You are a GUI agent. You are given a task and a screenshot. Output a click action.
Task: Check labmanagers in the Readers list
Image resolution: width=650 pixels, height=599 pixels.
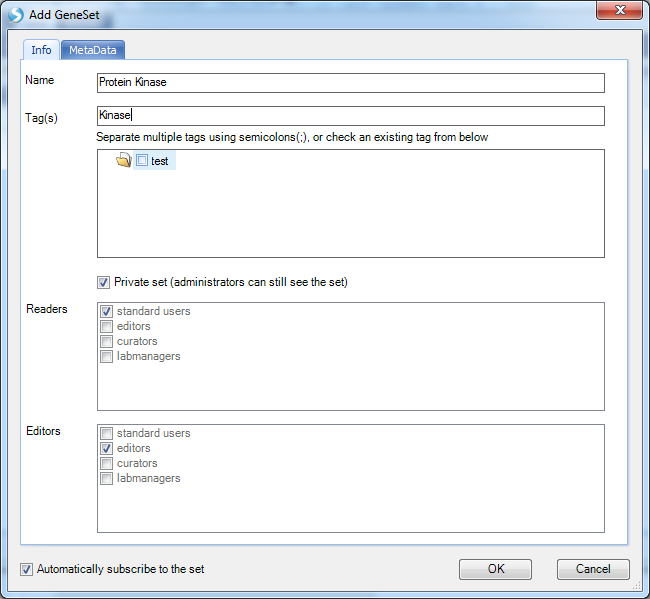tap(107, 356)
